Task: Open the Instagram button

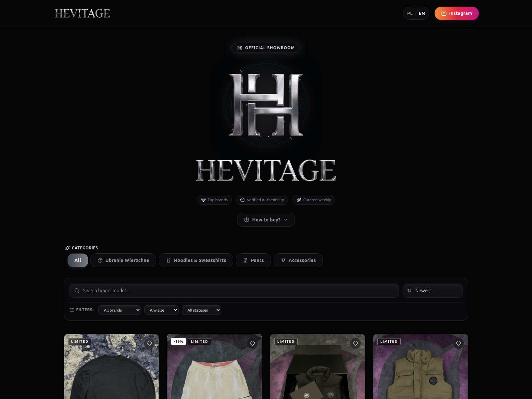Action: click(457, 13)
